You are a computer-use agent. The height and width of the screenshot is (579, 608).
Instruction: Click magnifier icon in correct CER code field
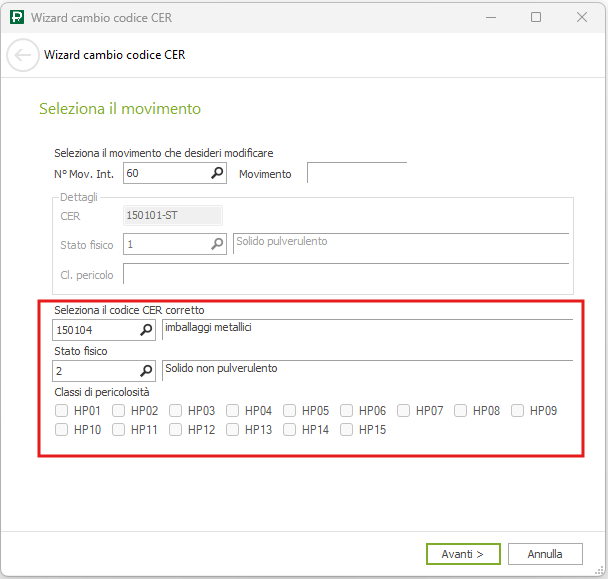click(146, 329)
